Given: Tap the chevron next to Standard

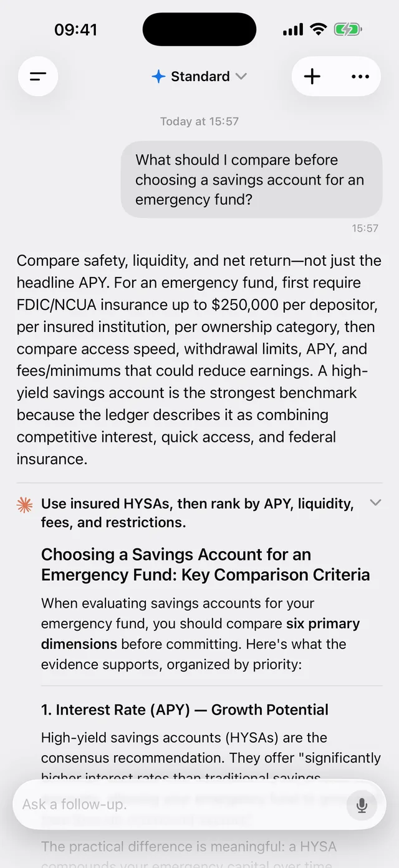Looking at the screenshot, I should (x=241, y=77).
